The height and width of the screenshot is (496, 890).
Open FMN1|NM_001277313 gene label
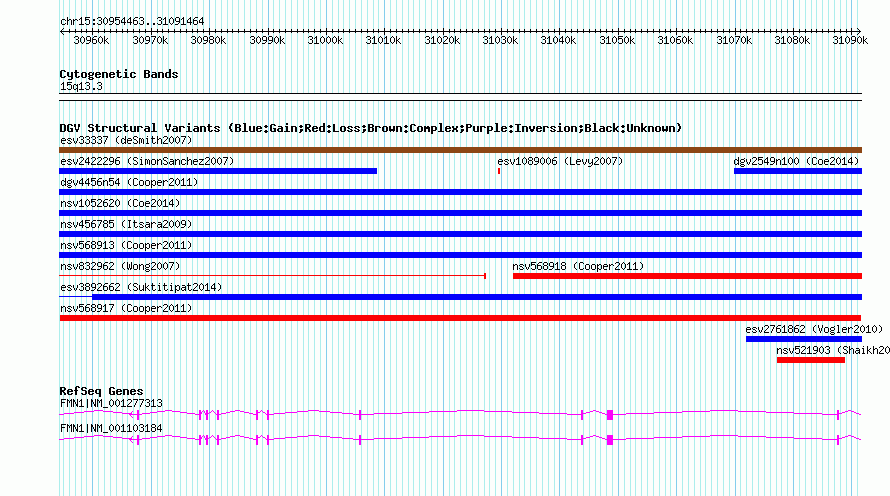coord(111,403)
